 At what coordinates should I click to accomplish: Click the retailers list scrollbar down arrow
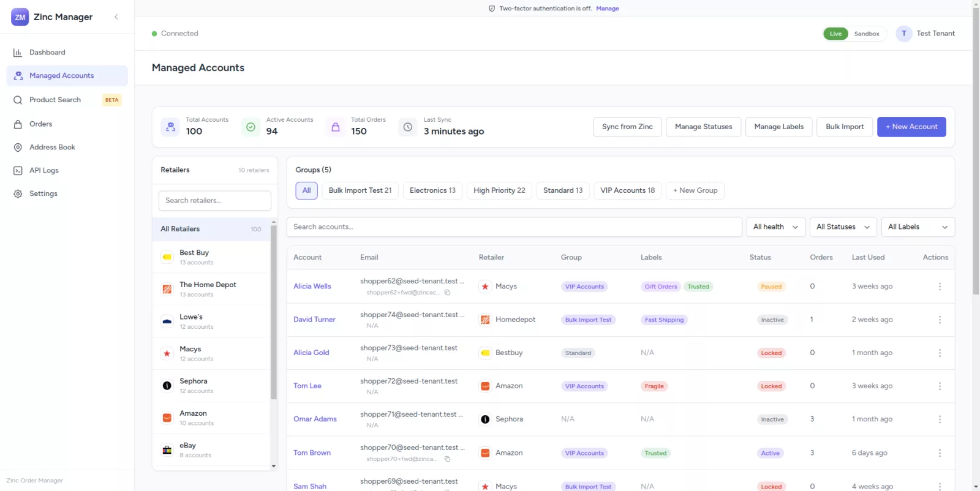pos(274,467)
